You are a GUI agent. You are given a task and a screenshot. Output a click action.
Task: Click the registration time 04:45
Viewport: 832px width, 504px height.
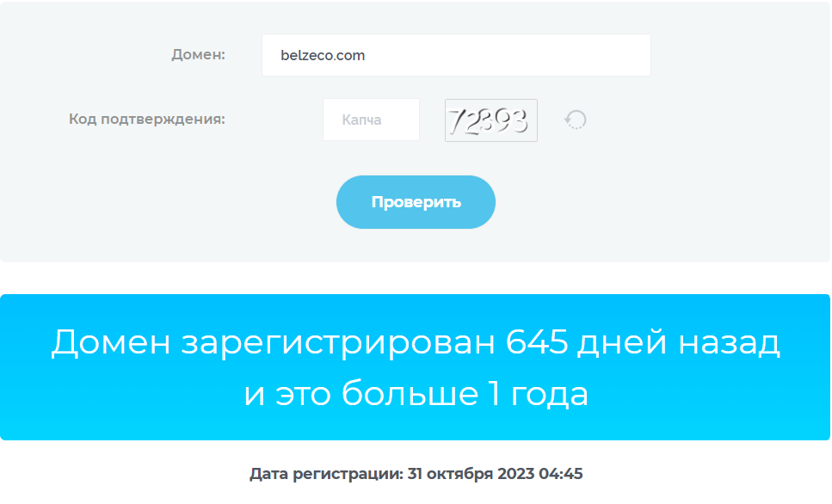(x=560, y=474)
